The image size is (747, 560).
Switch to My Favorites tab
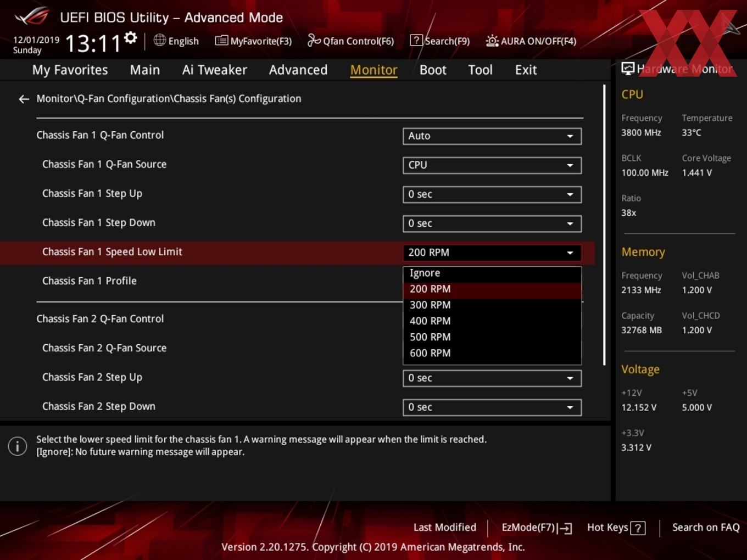(x=70, y=70)
